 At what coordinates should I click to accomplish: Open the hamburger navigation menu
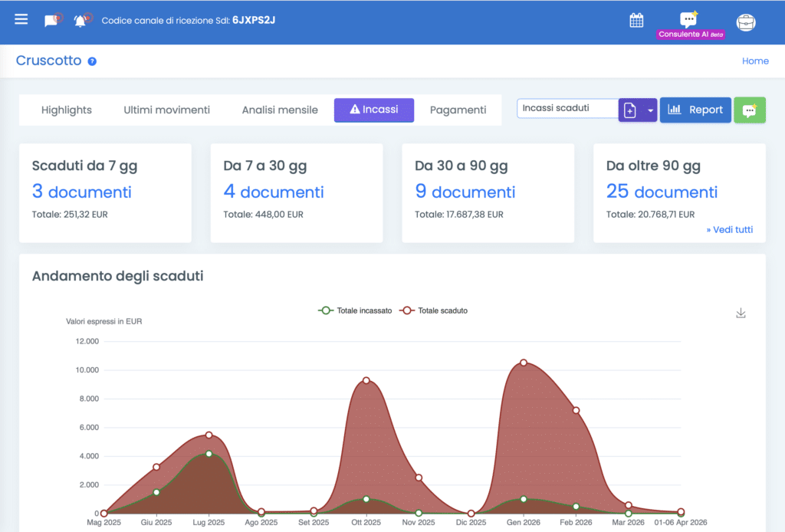[x=21, y=20]
